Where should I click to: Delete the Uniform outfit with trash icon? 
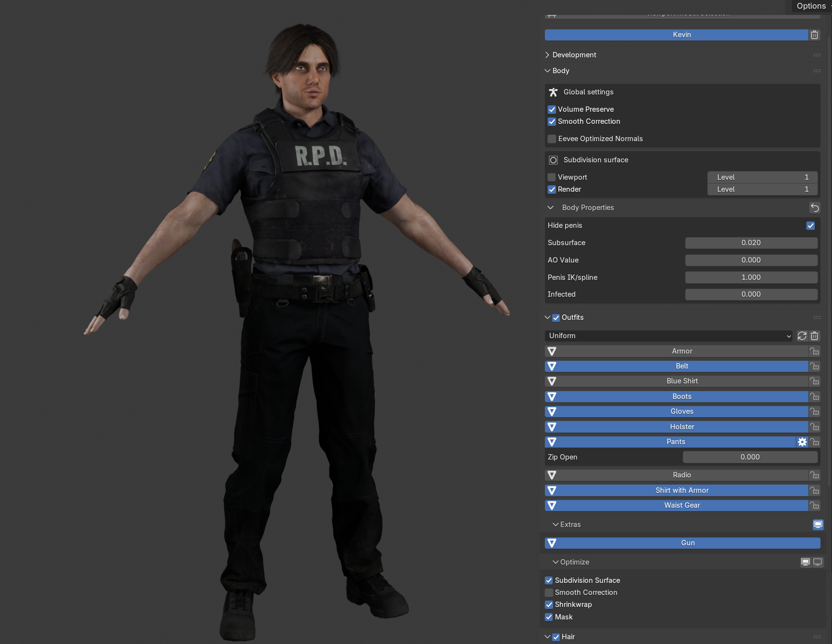[x=814, y=336]
